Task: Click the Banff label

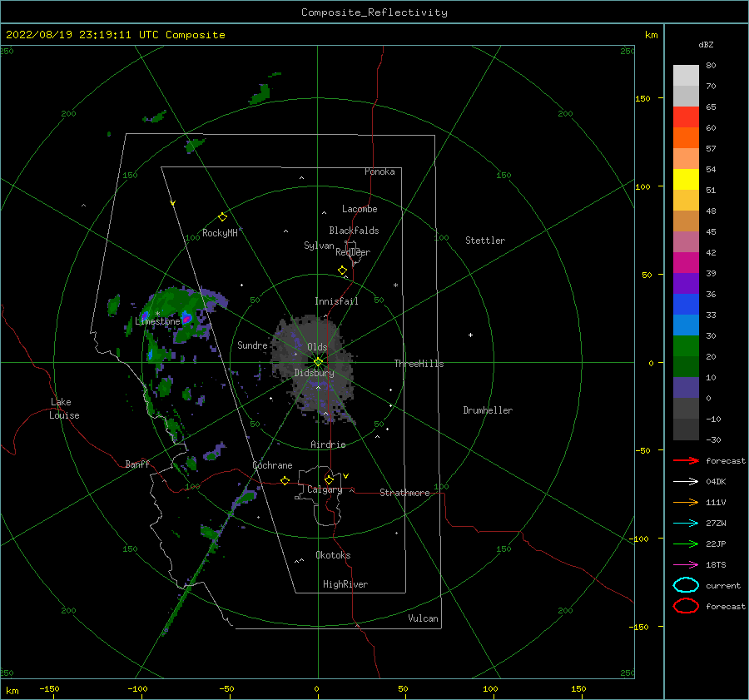Action: point(137,464)
